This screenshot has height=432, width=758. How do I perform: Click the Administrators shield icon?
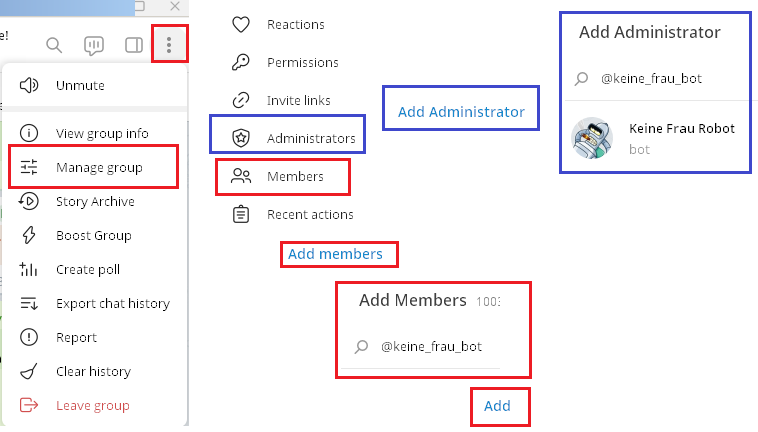pos(240,138)
